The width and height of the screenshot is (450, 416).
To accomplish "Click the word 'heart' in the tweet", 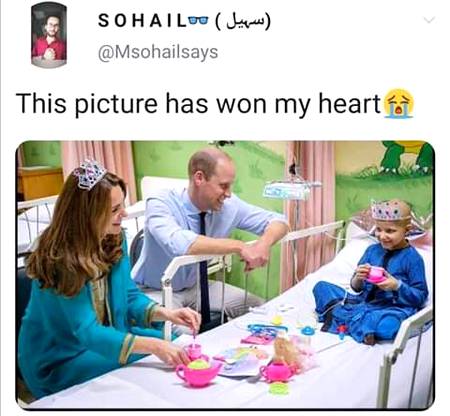I will pos(349,103).
